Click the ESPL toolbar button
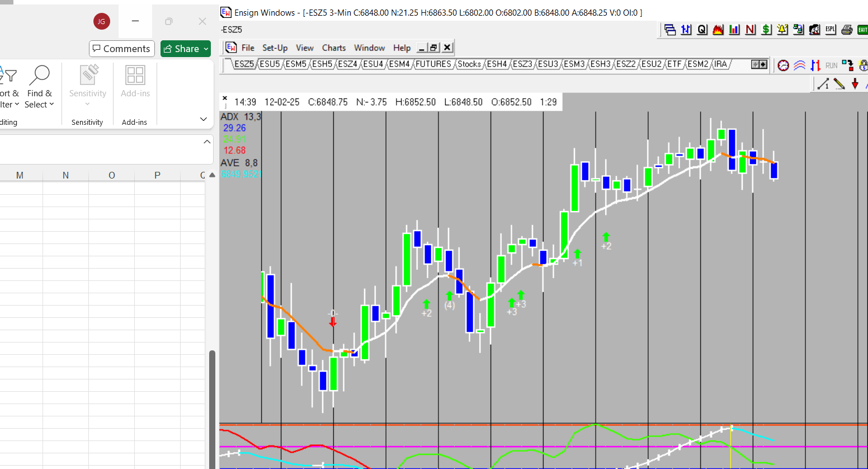 pos(831,30)
